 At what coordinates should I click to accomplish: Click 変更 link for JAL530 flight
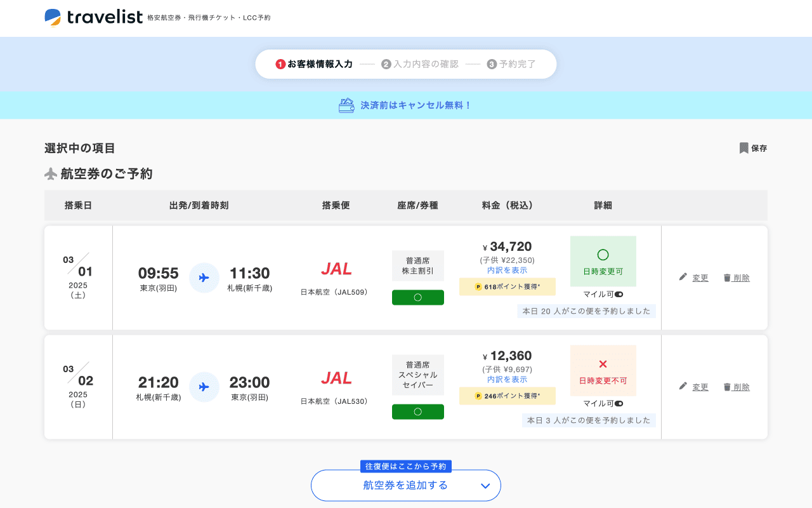coord(700,387)
